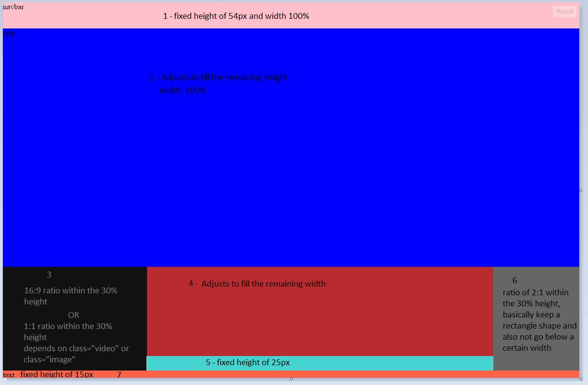Screen dimensions: 588x385
Task: Click the number 7 in orange bar
Action: pyautogui.click(x=119, y=374)
